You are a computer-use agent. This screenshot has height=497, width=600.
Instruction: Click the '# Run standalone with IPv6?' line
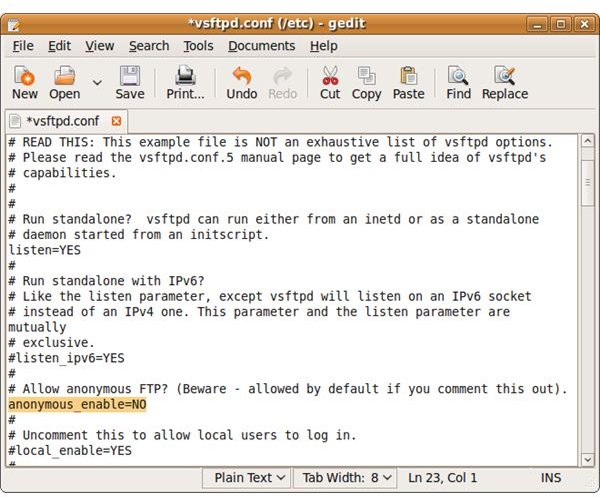[106, 281]
